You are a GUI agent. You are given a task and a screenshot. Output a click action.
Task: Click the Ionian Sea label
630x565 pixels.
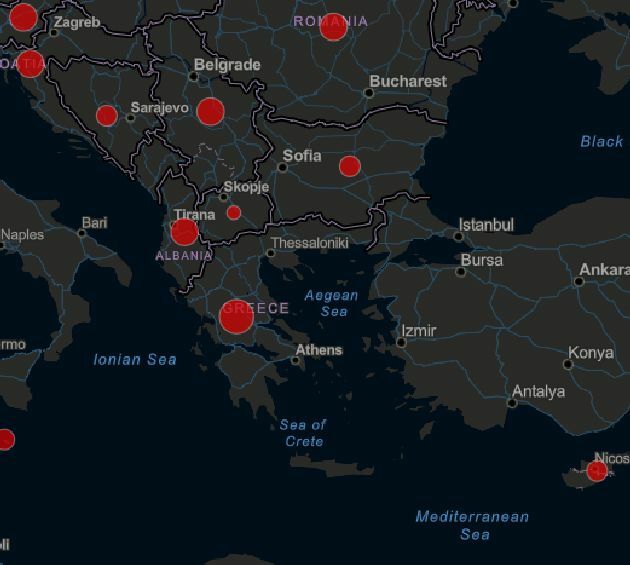135,360
